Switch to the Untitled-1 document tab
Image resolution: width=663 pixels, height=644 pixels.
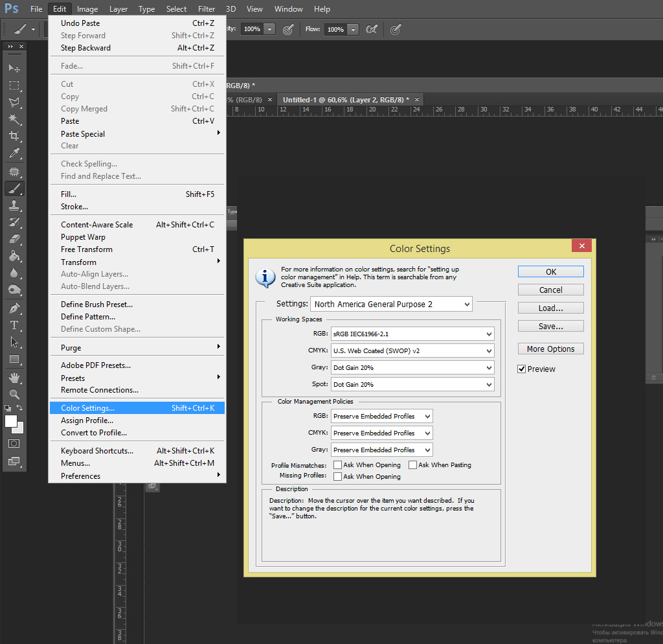coord(345,100)
